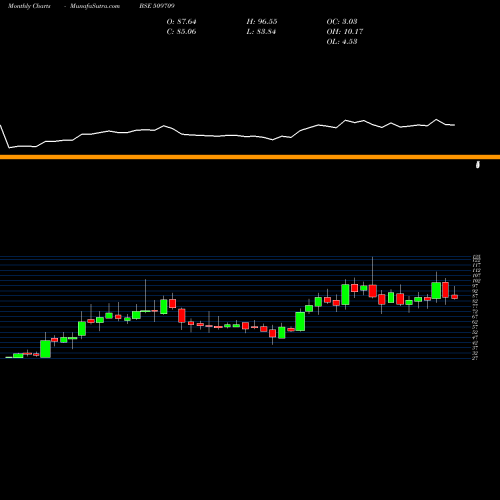Click the open value 'O: 87.64'
Screen dimensions: 500x500
[181, 22]
